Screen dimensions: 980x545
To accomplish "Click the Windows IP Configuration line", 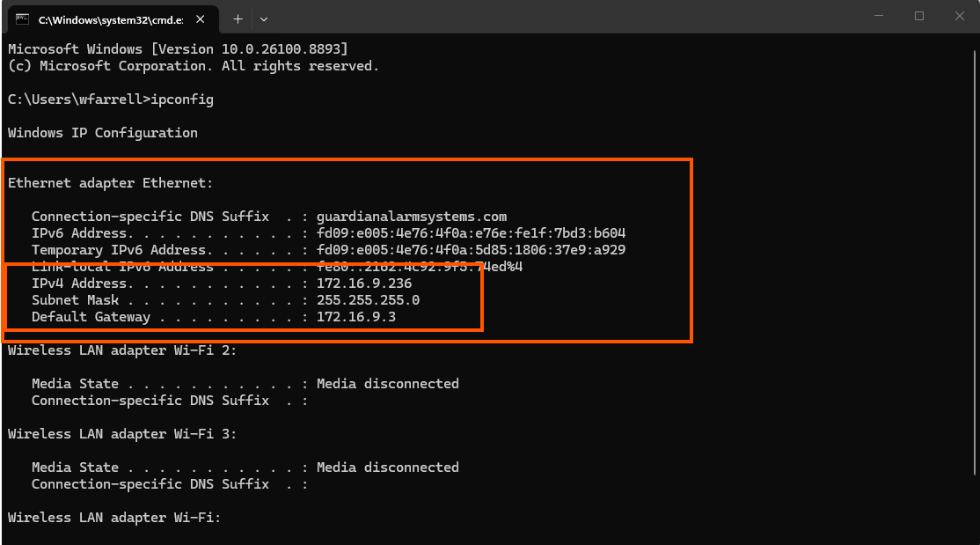I will click(x=103, y=133).
